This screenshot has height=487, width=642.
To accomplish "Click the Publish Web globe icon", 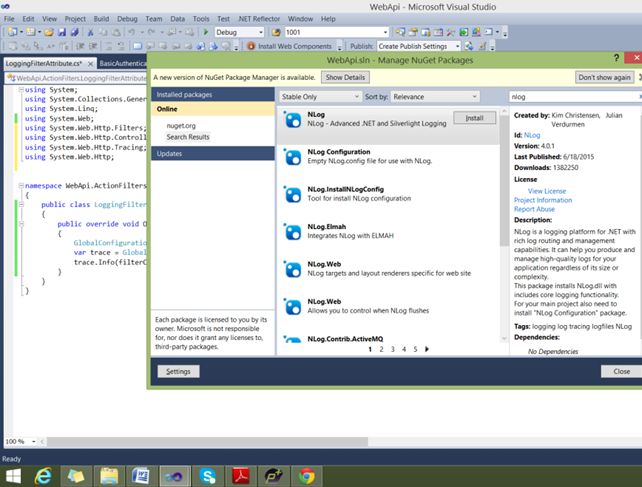I will (469, 46).
